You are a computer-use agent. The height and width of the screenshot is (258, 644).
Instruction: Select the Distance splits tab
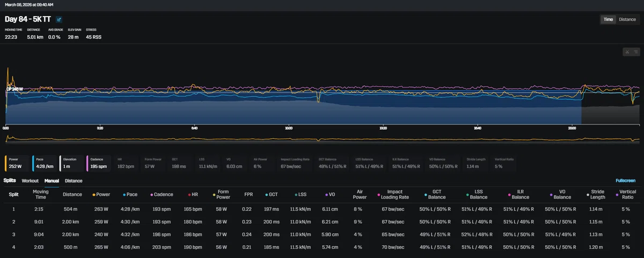[74, 181]
